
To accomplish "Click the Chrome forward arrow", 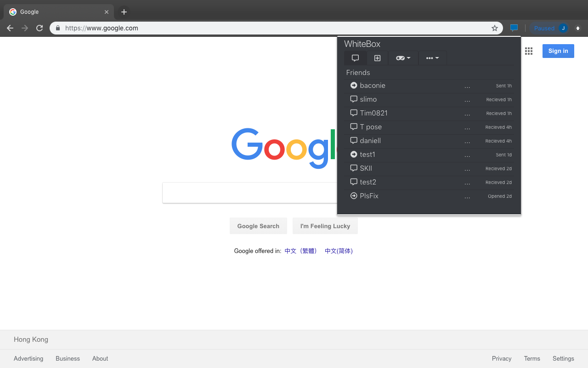I will tap(25, 28).
